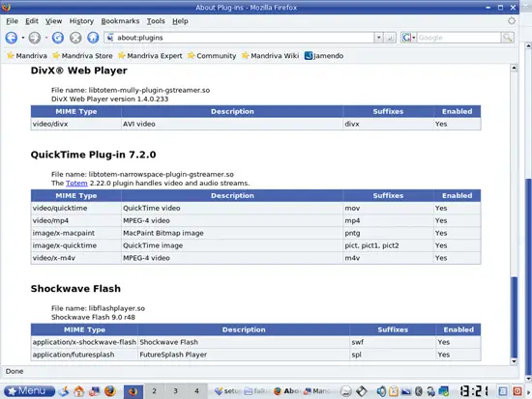Expand the Back history dropdown arrow
The width and height of the screenshot is (532, 399).
23,38
